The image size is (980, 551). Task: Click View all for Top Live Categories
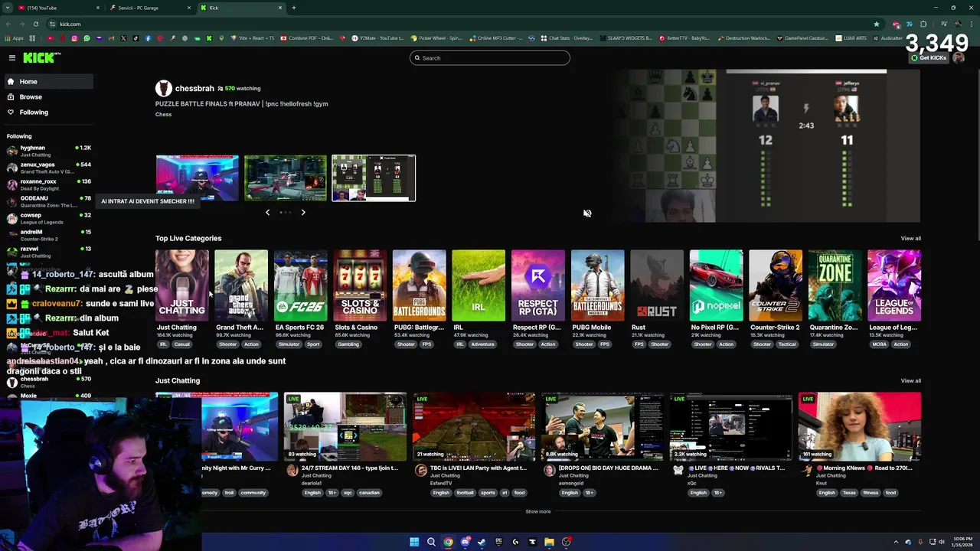pos(910,239)
